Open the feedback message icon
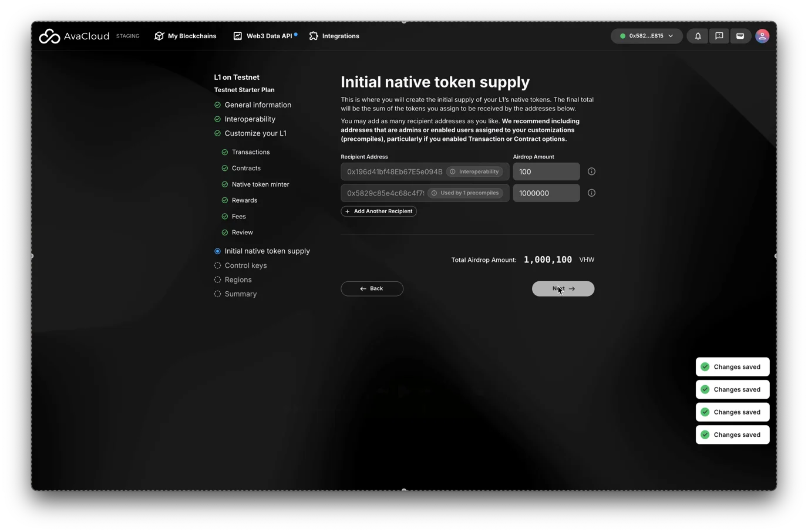808x532 pixels. (x=719, y=36)
